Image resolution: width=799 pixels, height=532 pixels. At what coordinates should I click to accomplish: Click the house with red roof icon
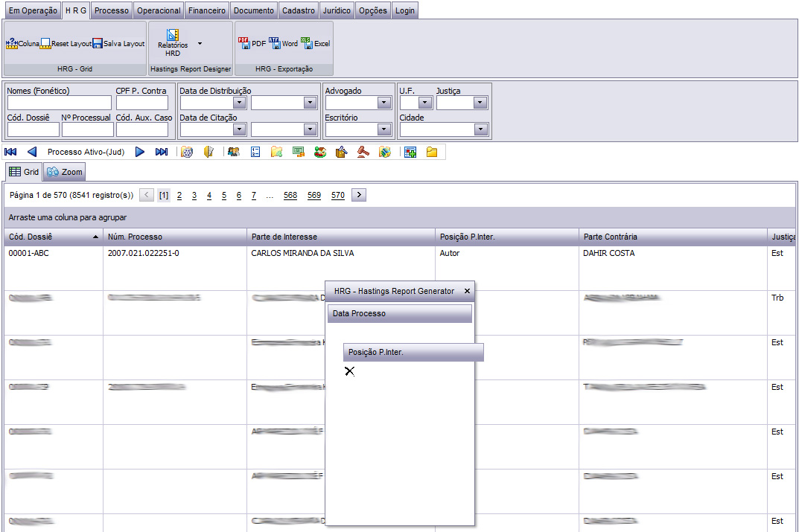click(x=320, y=152)
